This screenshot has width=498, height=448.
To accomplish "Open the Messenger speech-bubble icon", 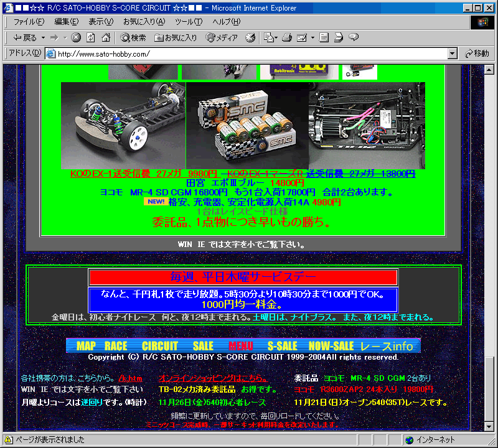I will click(x=354, y=37).
